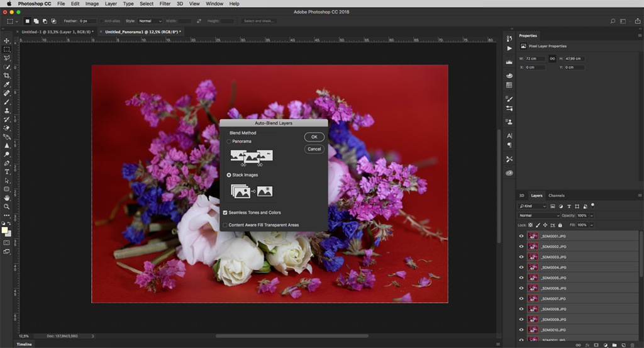Select the Move tool
Image resolution: width=644 pixels, height=348 pixels.
click(7, 40)
